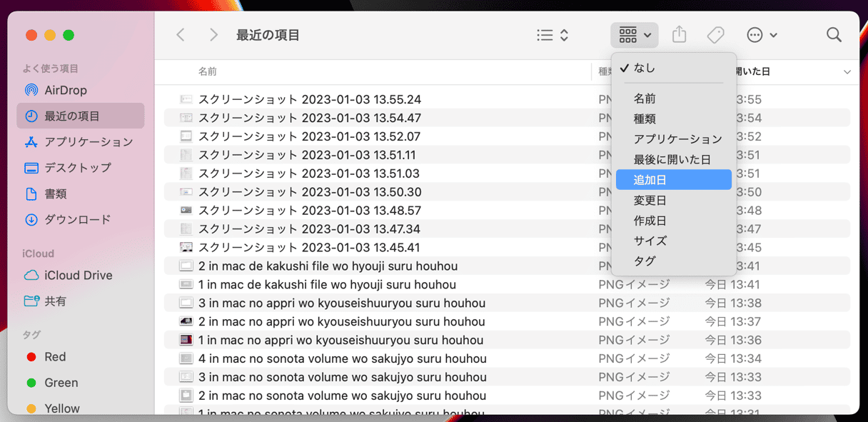
Task: Open AirDrop in the sidebar
Action: (x=65, y=90)
